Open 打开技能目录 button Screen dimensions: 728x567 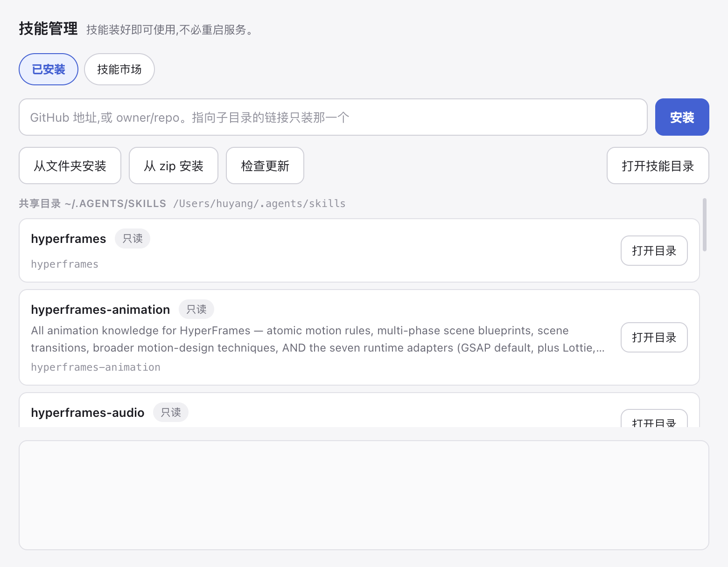click(x=658, y=166)
